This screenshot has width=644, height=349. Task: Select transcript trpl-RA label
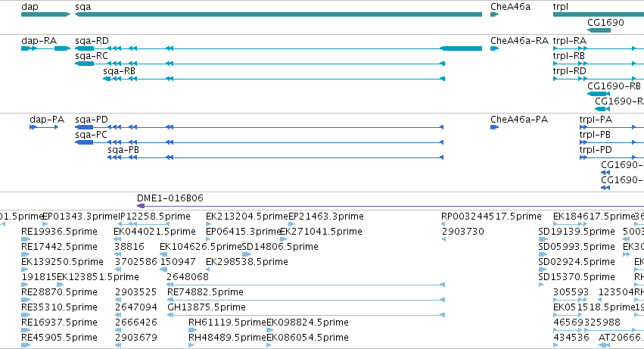coord(569,41)
